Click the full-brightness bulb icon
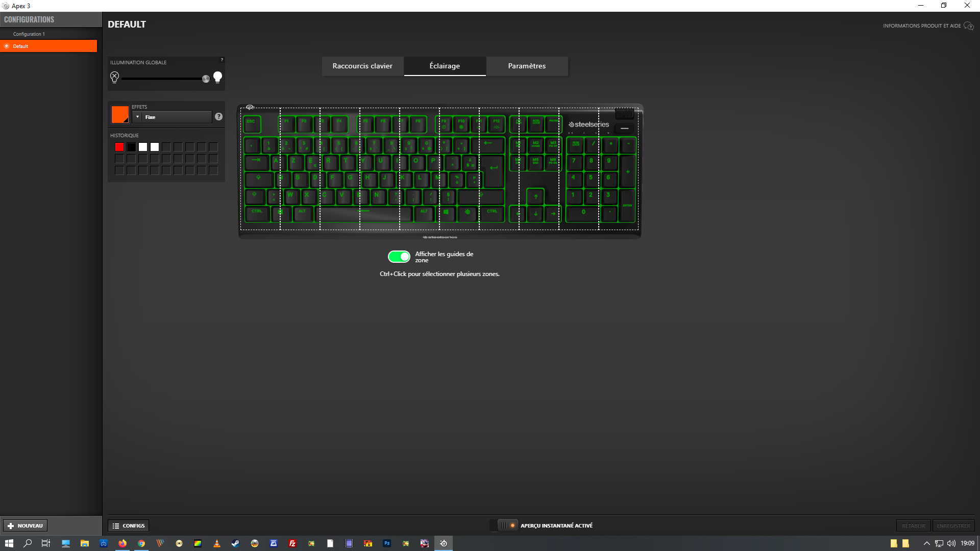 tap(218, 77)
